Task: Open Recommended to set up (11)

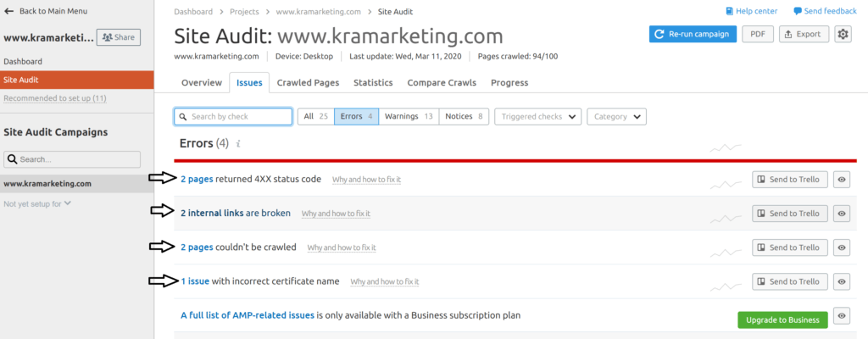Action: [x=55, y=98]
